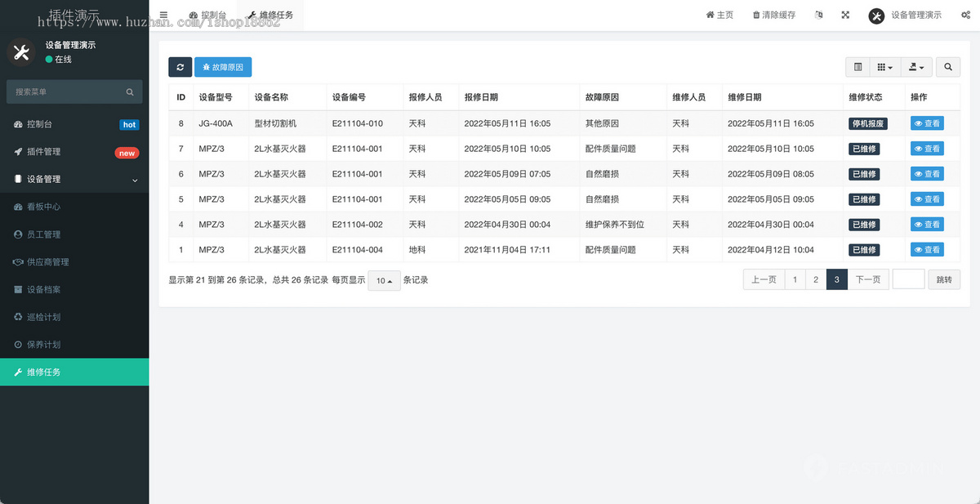
Task: Open the columns visibility dropdown
Action: click(885, 67)
